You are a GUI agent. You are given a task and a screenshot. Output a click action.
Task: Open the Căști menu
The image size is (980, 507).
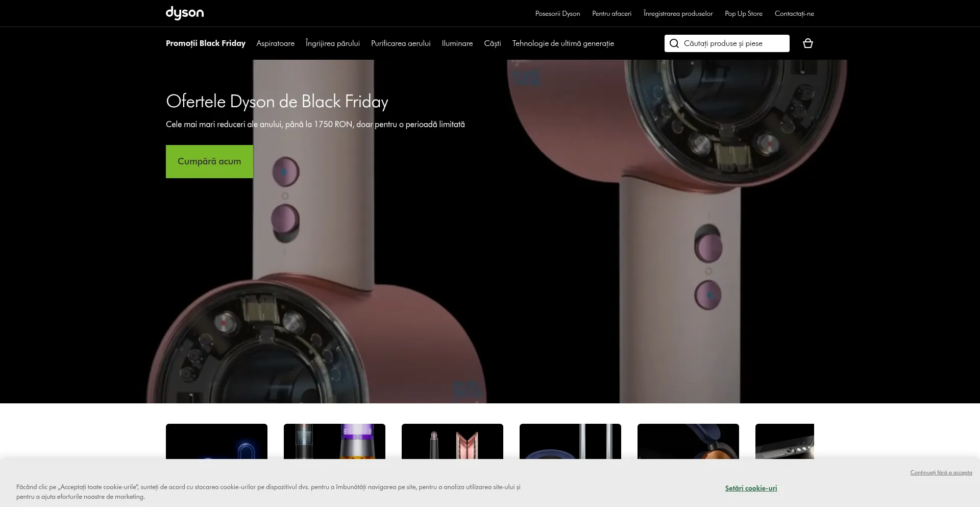tap(492, 43)
